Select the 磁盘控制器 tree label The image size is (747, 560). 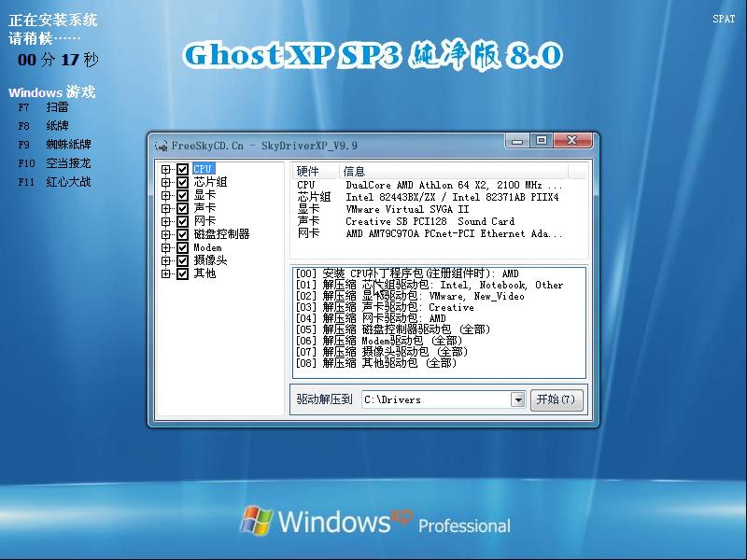221,234
